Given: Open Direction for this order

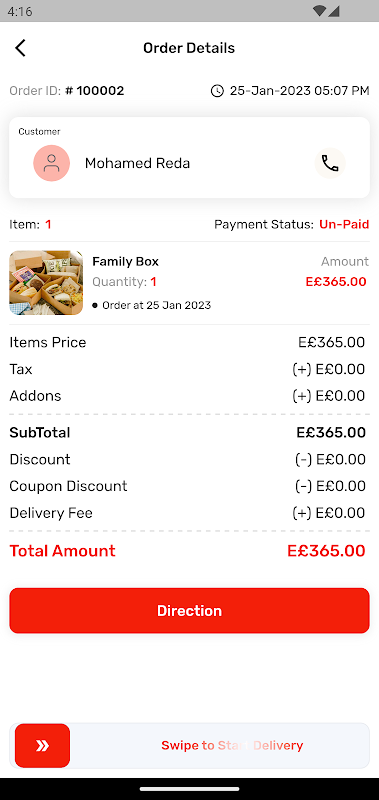Looking at the screenshot, I should point(189,611).
